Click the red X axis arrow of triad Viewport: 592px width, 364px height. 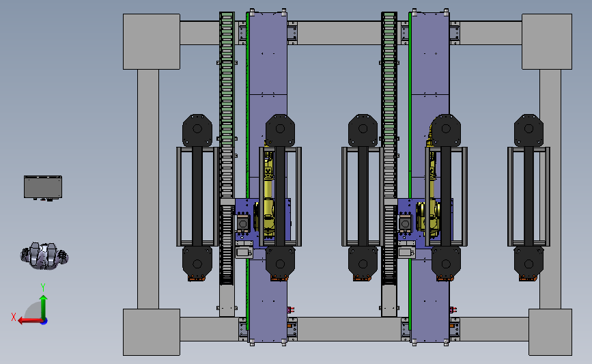click(30, 321)
